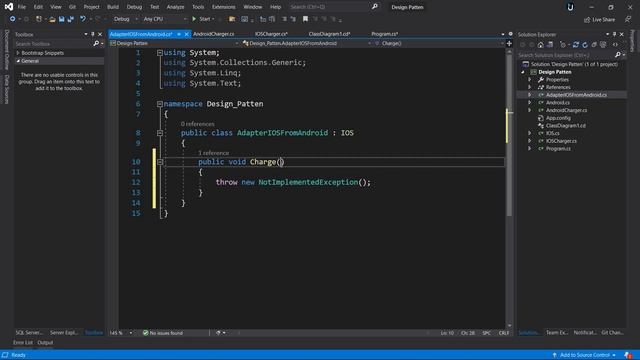Collapse the namespace Design_Patten outlining box

(x=160, y=104)
